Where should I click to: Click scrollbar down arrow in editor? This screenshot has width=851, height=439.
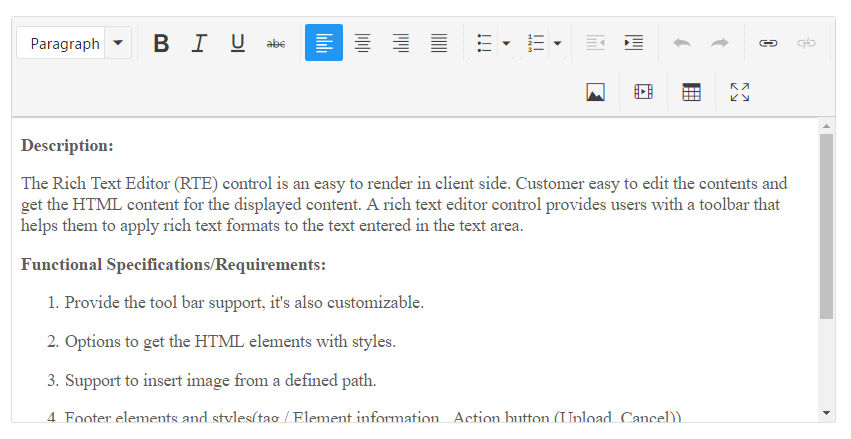[x=826, y=412]
